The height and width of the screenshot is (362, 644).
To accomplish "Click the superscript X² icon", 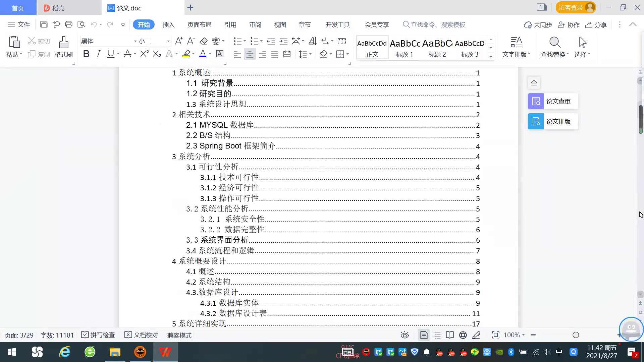I will pyautogui.click(x=144, y=54).
